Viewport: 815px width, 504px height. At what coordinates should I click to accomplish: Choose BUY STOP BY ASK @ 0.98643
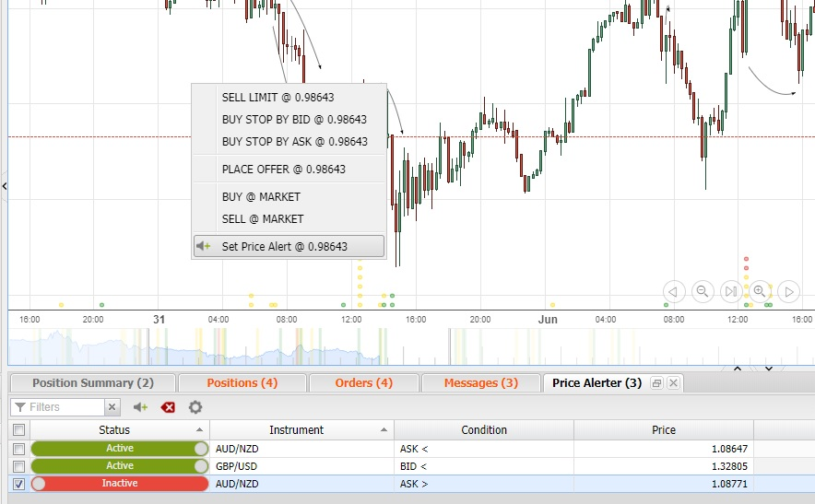(289, 141)
